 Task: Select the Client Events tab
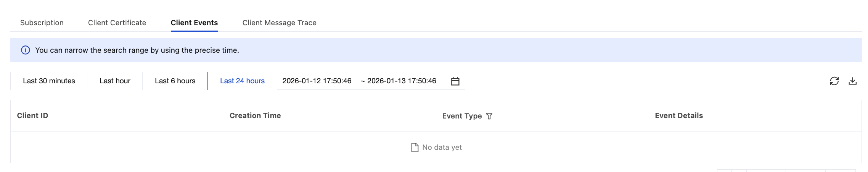194,23
